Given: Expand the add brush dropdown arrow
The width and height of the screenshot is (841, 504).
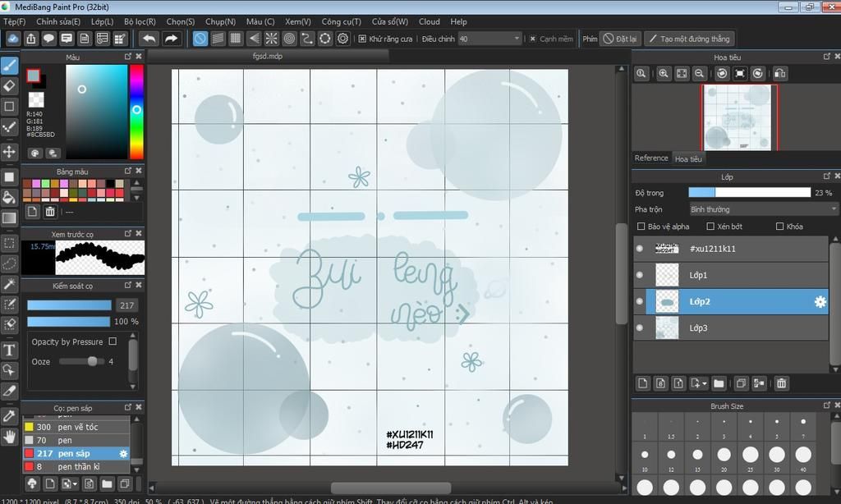Looking at the screenshot, I should (75, 484).
